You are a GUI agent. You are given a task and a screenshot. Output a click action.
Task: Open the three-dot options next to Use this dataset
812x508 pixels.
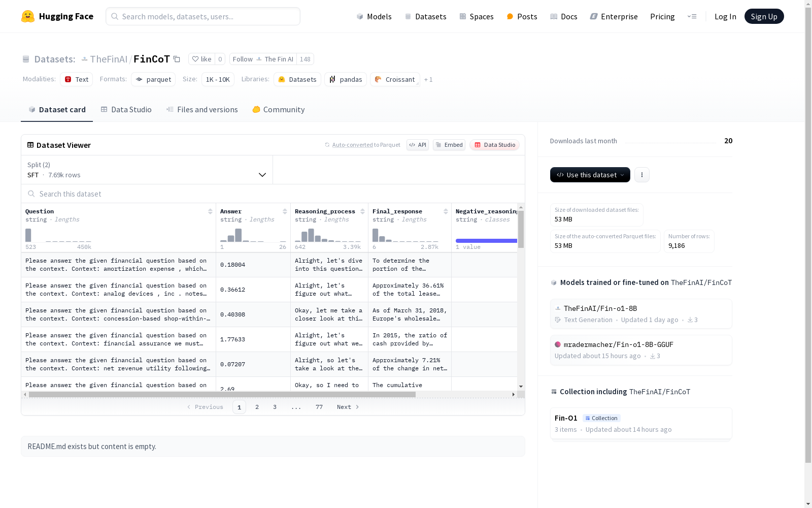coord(642,175)
